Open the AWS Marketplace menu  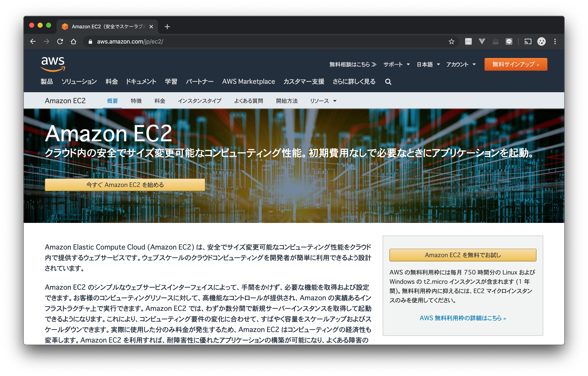coord(248,81)
